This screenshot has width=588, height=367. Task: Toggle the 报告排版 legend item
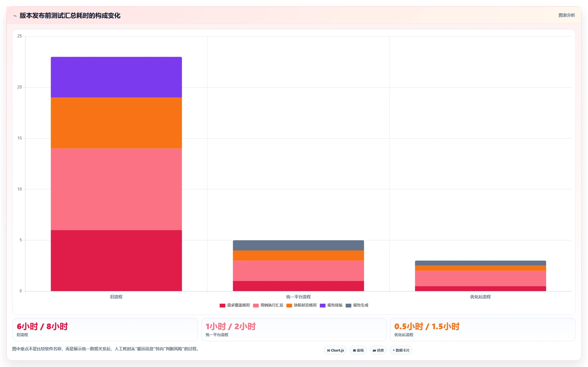pyautogui.click(x=331, y=305)
